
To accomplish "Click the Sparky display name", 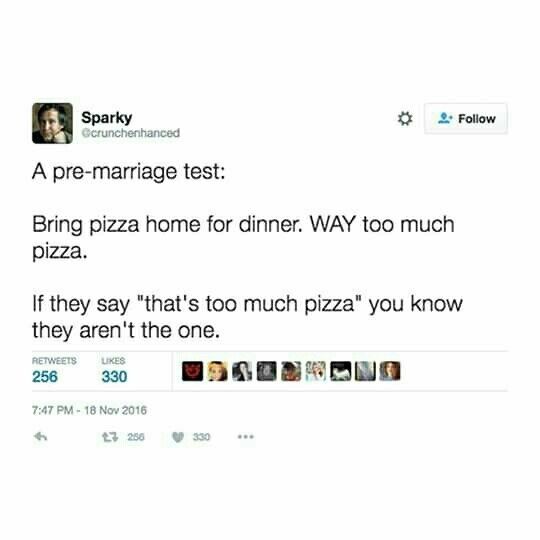I will point(106,118).
